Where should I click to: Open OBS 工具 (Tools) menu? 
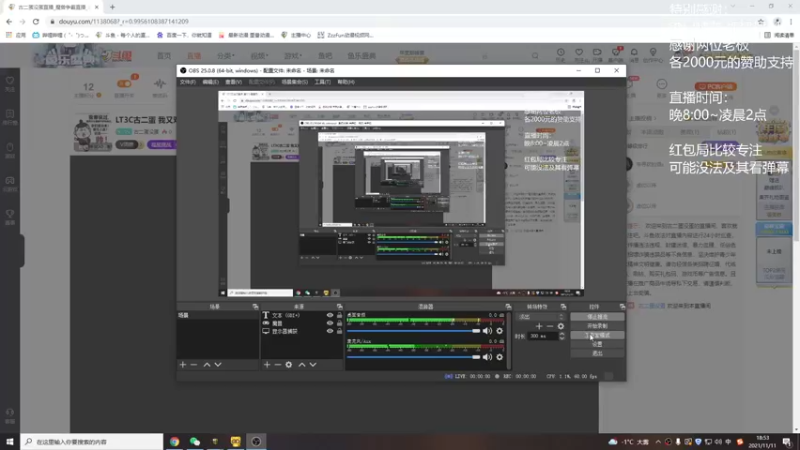coord(322,82)
